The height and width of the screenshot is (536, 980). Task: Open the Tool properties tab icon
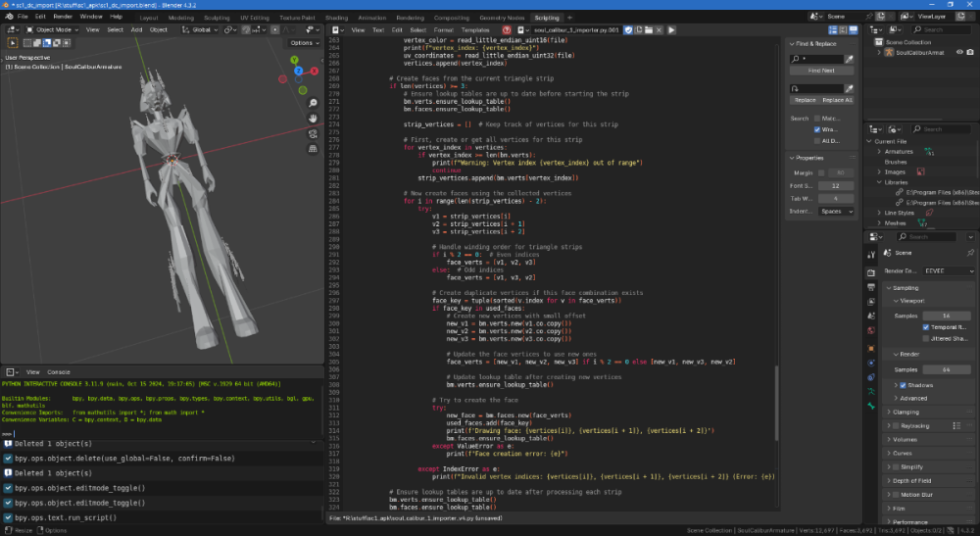(871, 254)
